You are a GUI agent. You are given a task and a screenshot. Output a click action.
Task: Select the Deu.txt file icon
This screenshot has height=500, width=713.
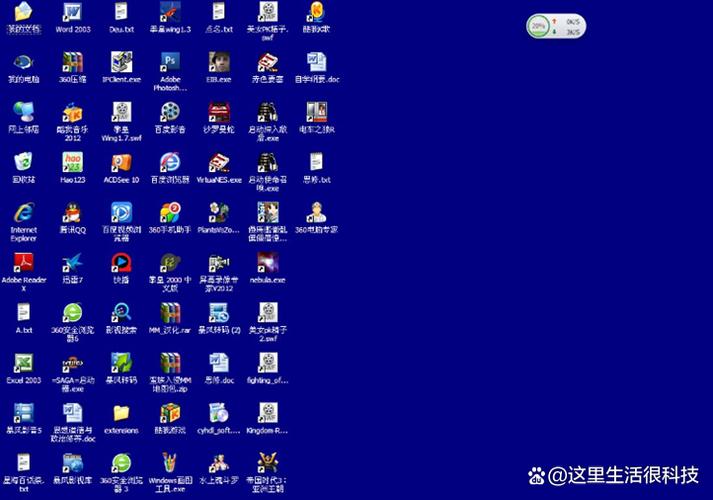(x=121, y=12)
